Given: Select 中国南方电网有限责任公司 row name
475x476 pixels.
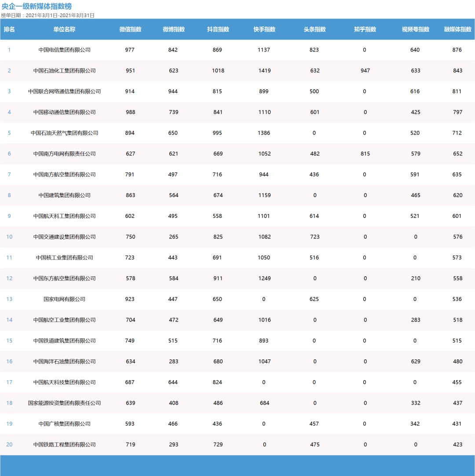Looking at the screenshot, I should [x=64, y=154].
